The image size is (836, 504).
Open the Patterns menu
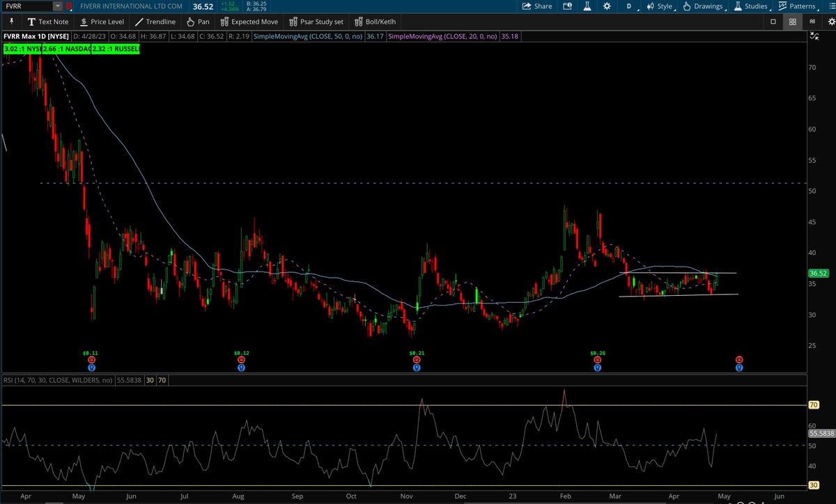point(803,6)
